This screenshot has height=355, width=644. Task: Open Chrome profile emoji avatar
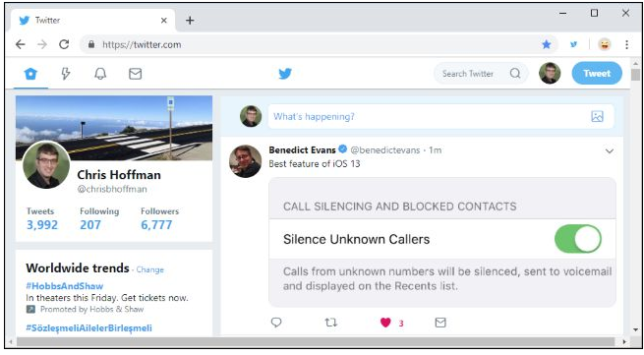click(x=604, y=44)
